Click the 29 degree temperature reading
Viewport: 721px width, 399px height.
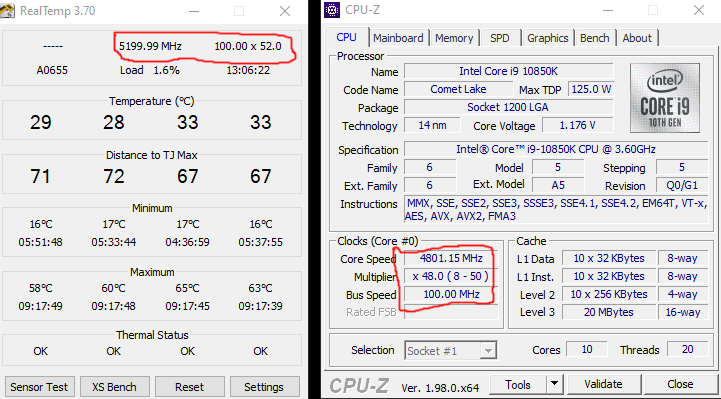pyautogui.click(x=40, y=122)
